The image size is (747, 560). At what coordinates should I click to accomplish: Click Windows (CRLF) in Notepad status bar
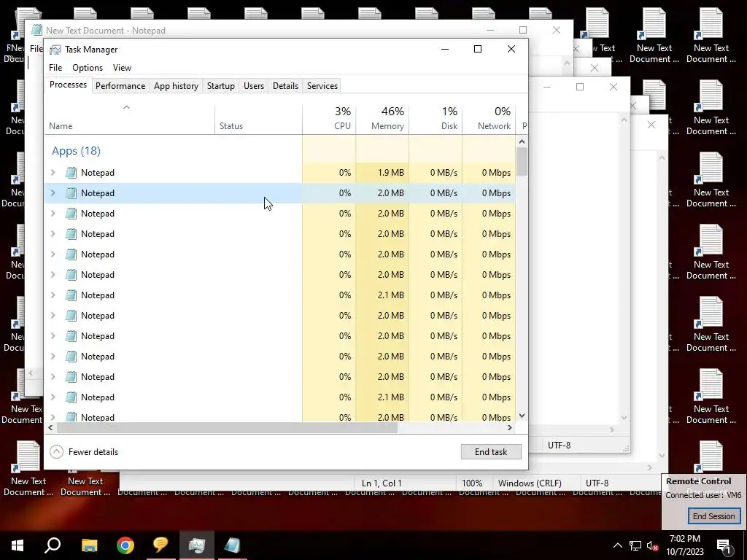[x=530, y=483]
